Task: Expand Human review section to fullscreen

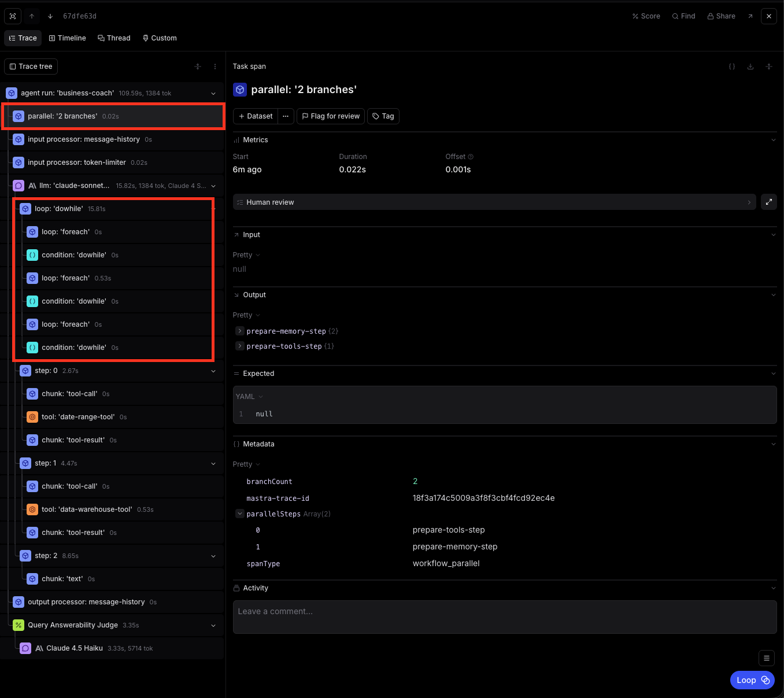Action: pos(769,202)
